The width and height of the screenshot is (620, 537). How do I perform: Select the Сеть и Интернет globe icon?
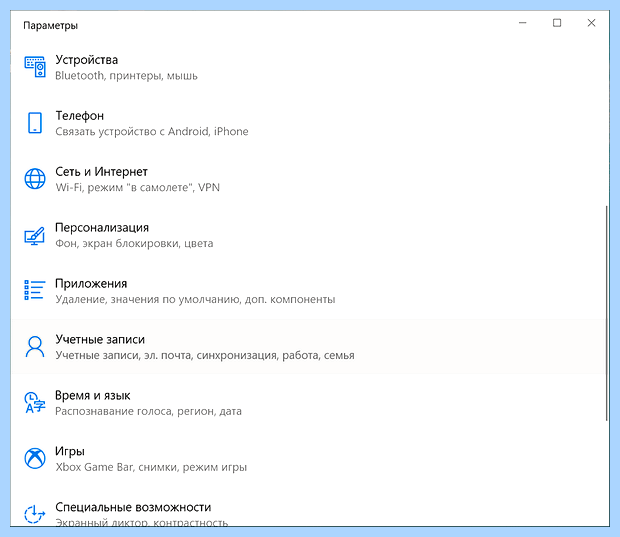[x=35, y=179]
